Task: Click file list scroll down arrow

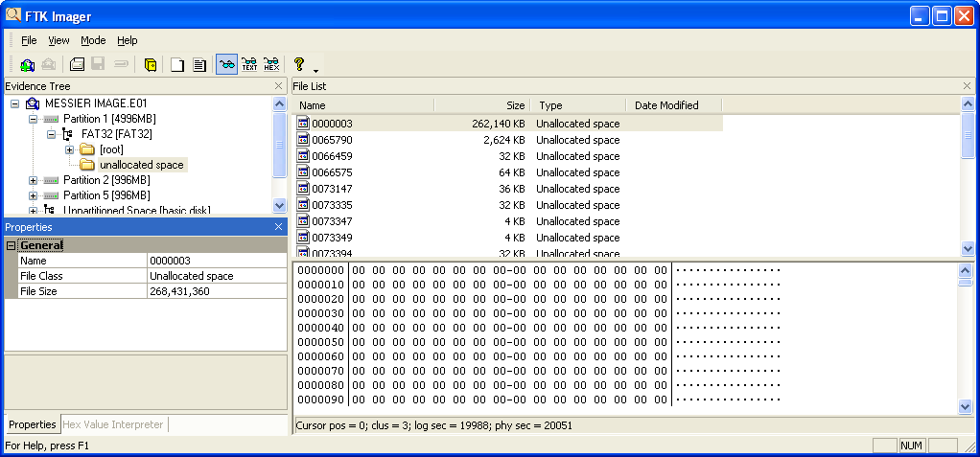Action: (x=968, y=248)
